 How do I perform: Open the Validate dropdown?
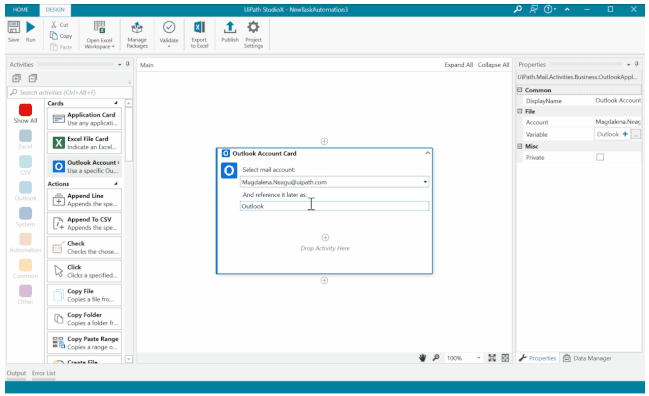pos(169,35)
